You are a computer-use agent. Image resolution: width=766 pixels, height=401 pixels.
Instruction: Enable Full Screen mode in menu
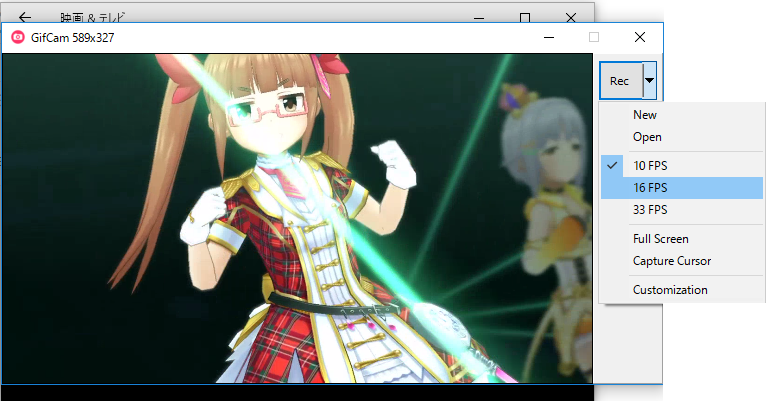point(681,238)
